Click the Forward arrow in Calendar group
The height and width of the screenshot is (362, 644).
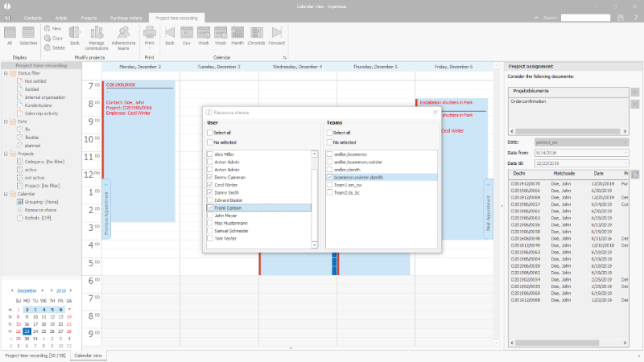coord(277,34)
